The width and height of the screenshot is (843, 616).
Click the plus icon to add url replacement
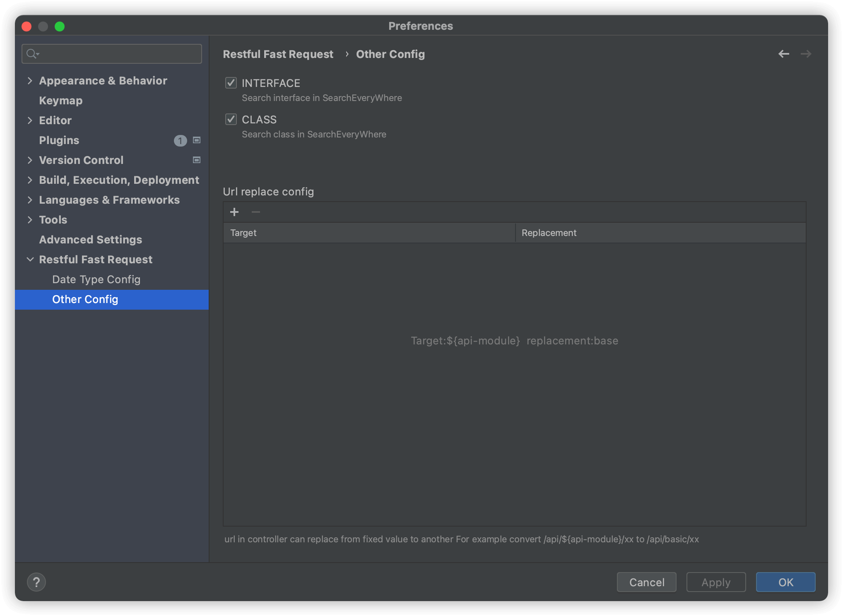click(x=234, y=212)
